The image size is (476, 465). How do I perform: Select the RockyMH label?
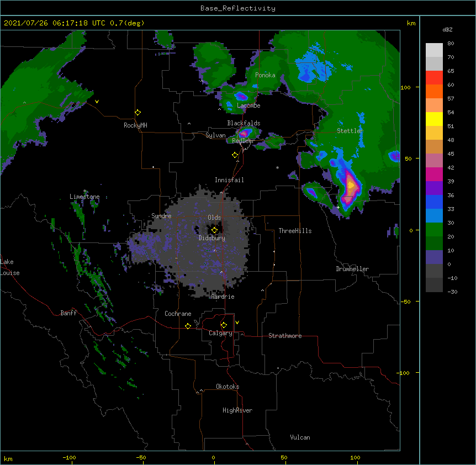coord(135,125)
